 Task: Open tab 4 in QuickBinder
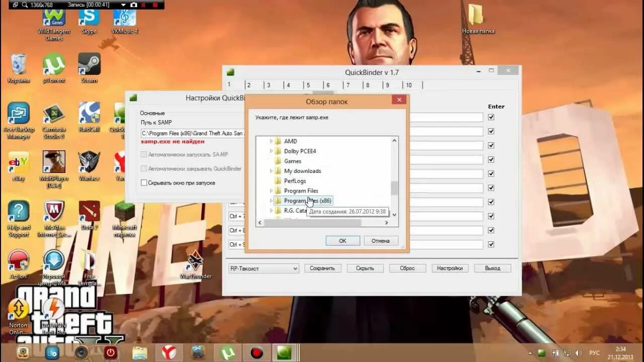pyautogui.click(x=288, y=85)
